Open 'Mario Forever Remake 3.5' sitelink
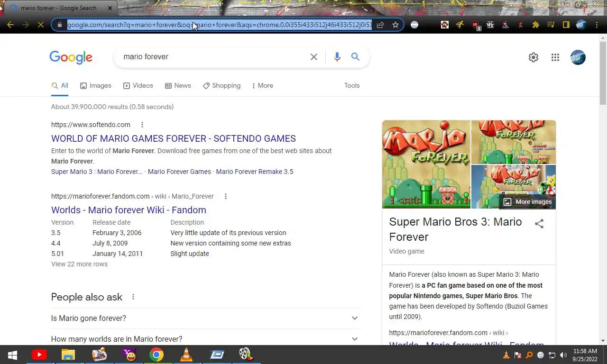The image size is (607, 364). 255,172
